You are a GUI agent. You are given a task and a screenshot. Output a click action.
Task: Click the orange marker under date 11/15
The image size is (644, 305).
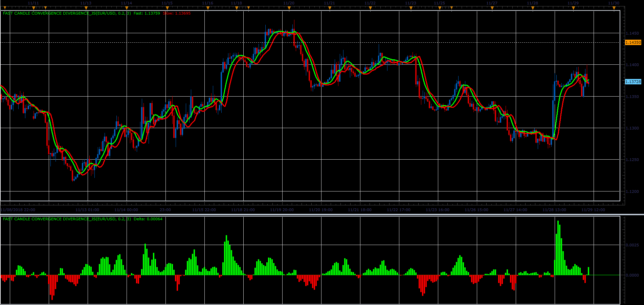click(167, 8)
